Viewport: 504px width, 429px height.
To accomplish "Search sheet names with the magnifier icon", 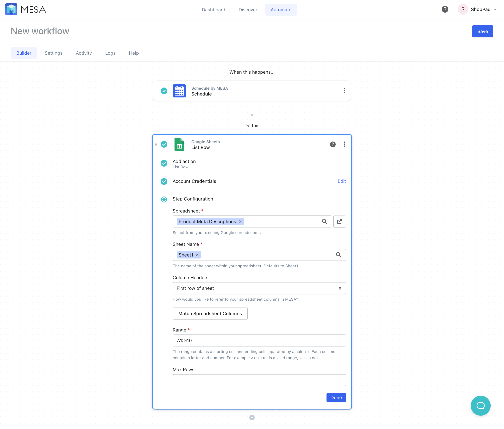I will (338, 255).
